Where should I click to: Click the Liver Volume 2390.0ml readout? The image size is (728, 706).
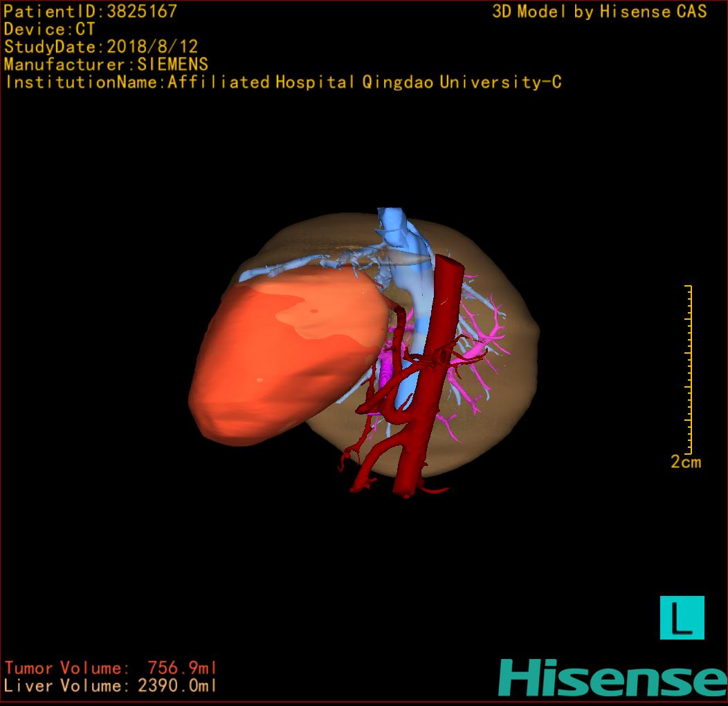click(111, 686)
